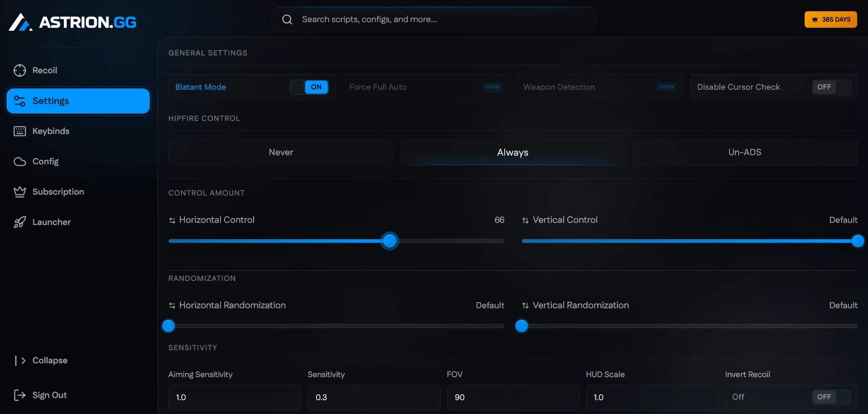
Task: Click the Subscription crown icon
Action: coord(20,192)
